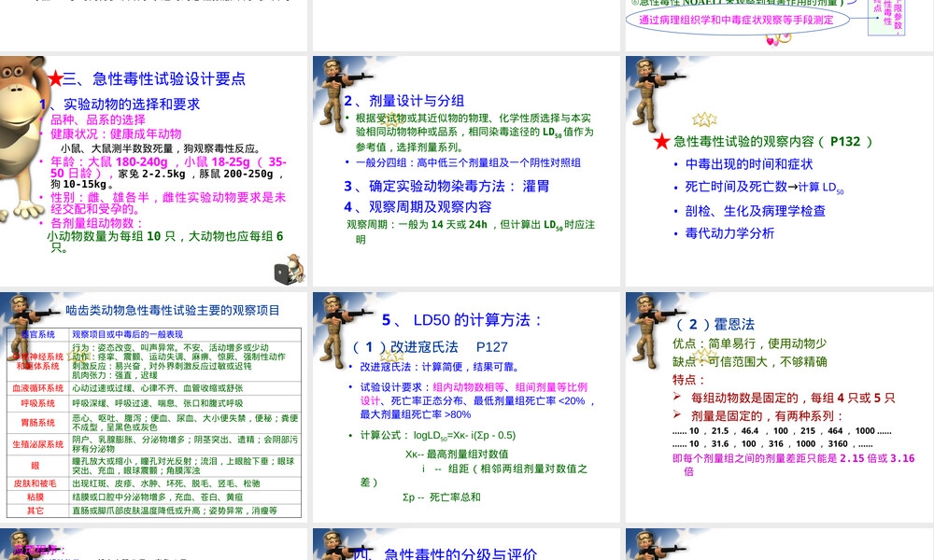Click the table row label 粘膜
934x560 pixels.
point(35,497)
